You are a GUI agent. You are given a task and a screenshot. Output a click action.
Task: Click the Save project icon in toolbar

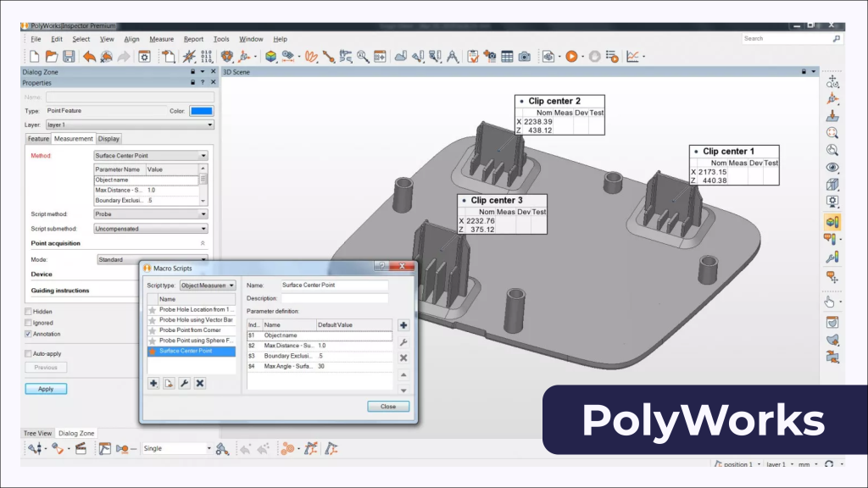(x=68, y=57)
